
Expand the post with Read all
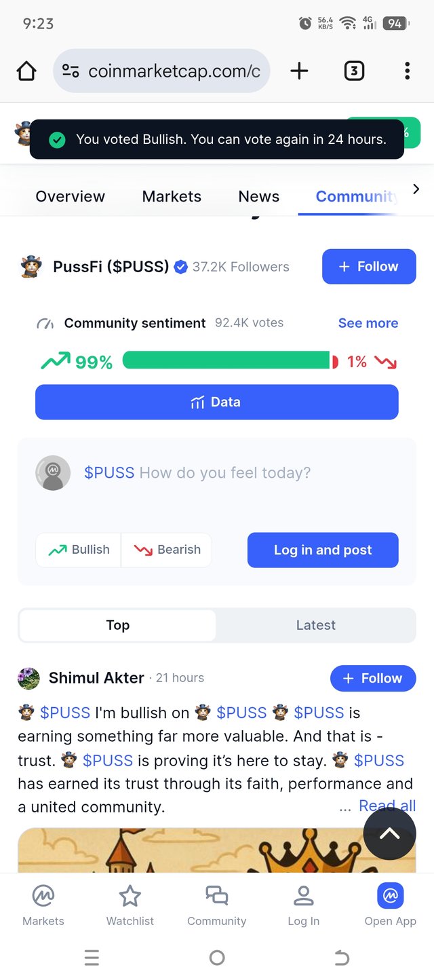[x=387, y=806]
